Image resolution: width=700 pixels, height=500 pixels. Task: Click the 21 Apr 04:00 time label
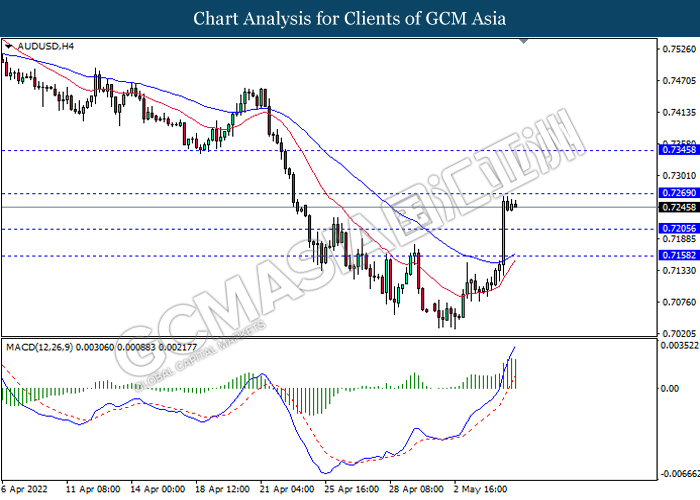click(288, 489)
